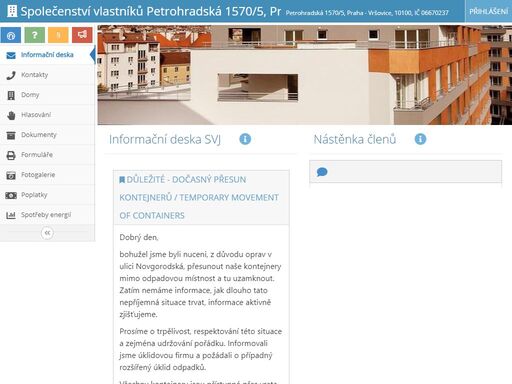512x384 pixels.
Task: Collapse the sidebar with double-chevron button
Action: point(47,233)
